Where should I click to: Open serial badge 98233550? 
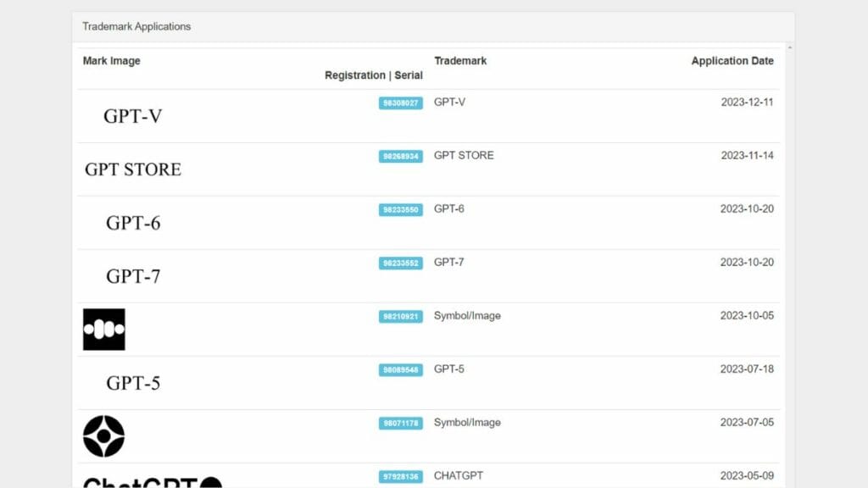tap(401, 210)
